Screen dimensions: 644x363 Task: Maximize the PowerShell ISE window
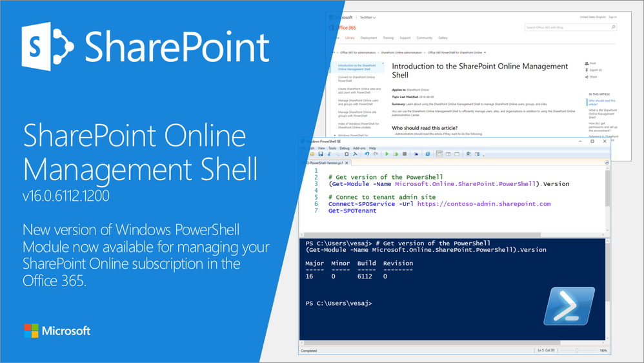[x=592, y=141]
